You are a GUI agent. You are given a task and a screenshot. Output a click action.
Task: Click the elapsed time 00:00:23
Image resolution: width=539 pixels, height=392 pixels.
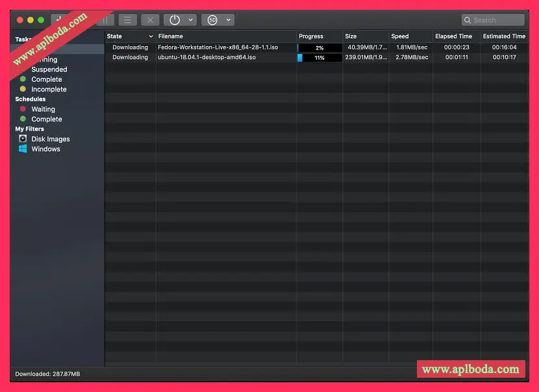point(457,47)
